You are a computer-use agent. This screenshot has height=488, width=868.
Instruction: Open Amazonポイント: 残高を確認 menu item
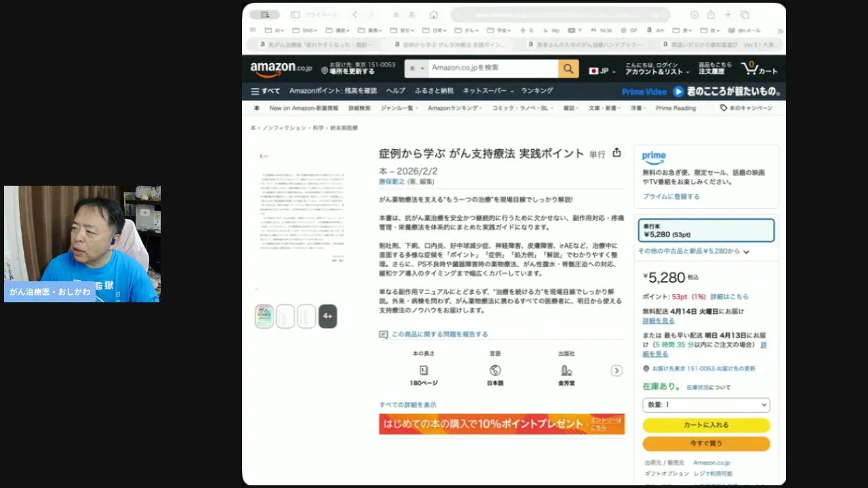tap(333, 91)
